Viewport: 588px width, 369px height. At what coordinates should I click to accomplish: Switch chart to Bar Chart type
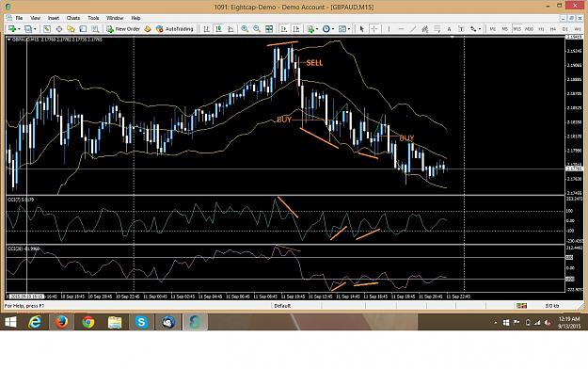click(x=206, y=29)
